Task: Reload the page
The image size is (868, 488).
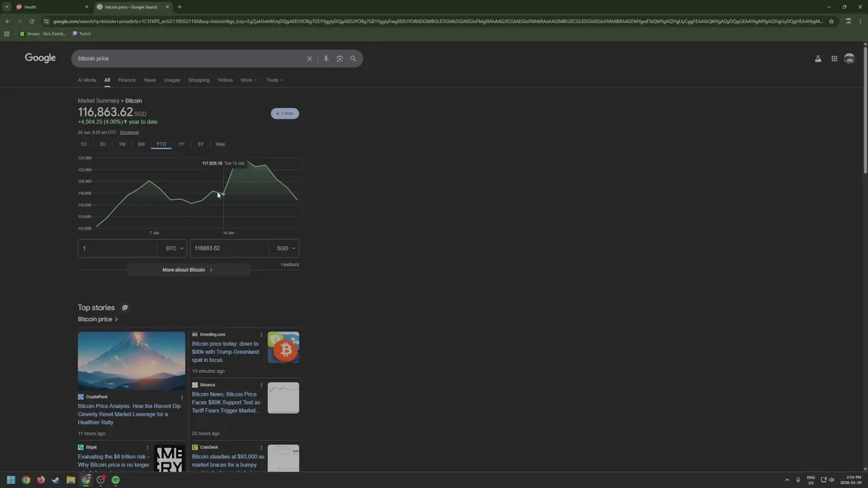Action: click(31, 21)
